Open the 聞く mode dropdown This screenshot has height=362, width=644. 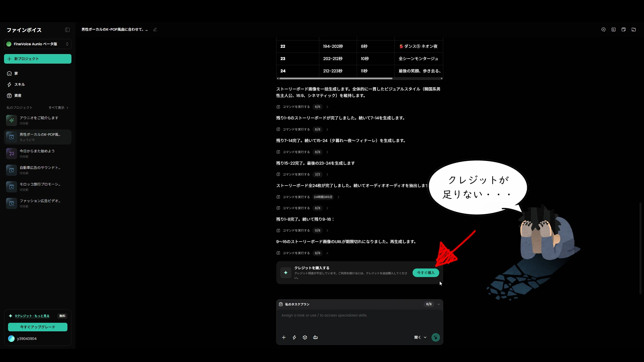click(420, 337)
